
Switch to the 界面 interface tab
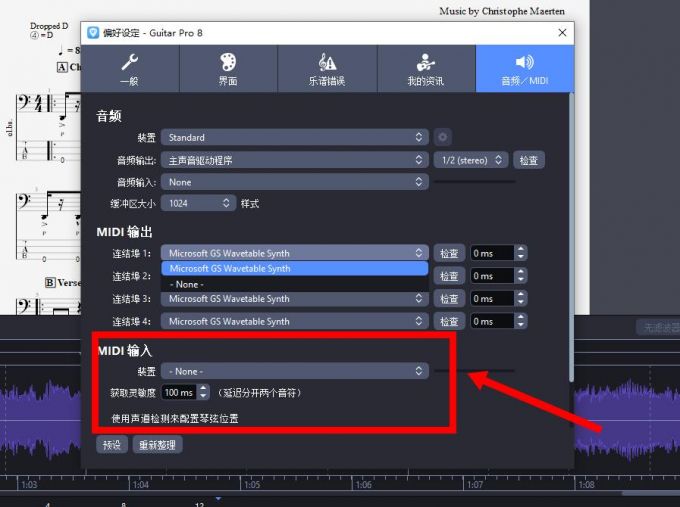coord(228,69)
